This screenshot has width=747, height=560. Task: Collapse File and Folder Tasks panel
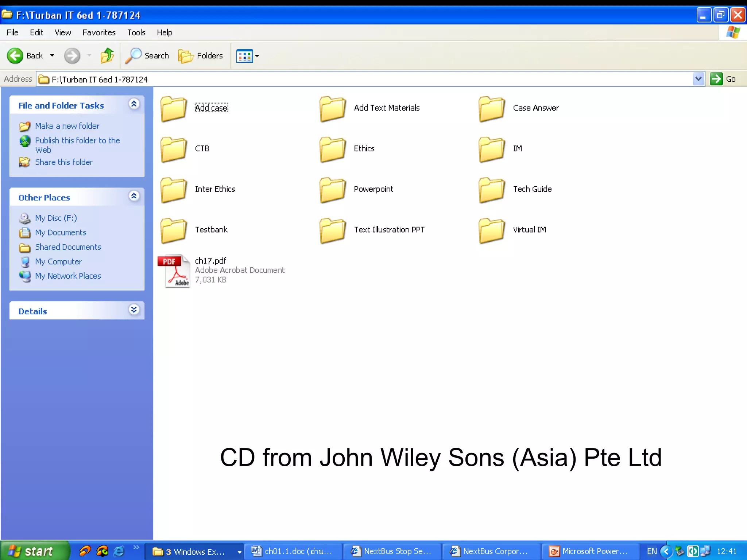[134, 104]
